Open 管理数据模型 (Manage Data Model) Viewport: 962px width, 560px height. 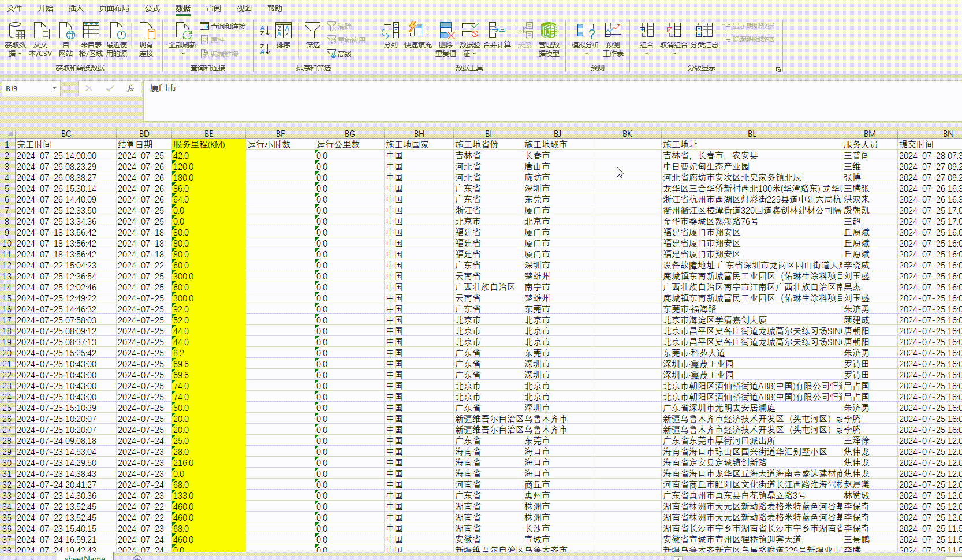(549, 39)
